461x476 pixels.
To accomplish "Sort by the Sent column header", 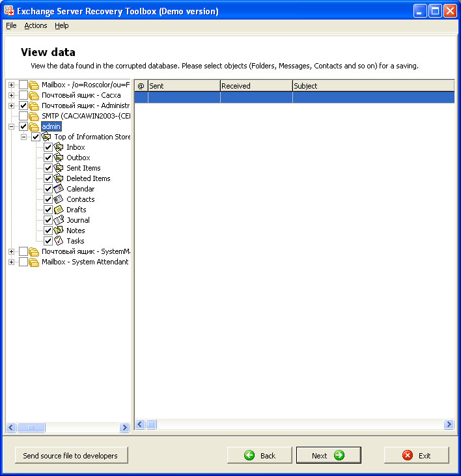I will tap(184, 86).
